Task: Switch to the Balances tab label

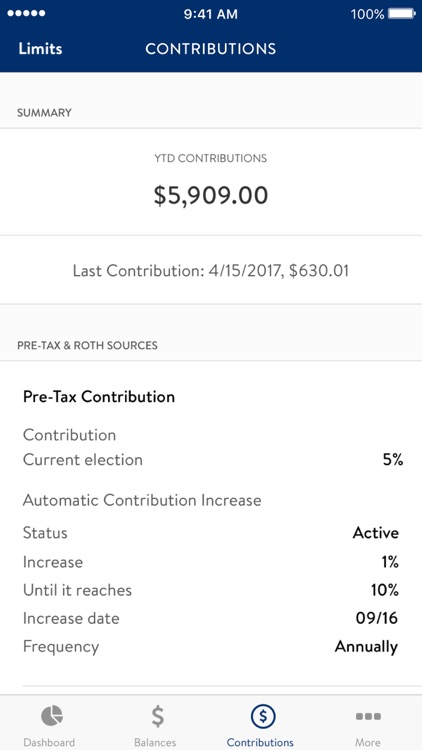Action: (x=155, y=742)
